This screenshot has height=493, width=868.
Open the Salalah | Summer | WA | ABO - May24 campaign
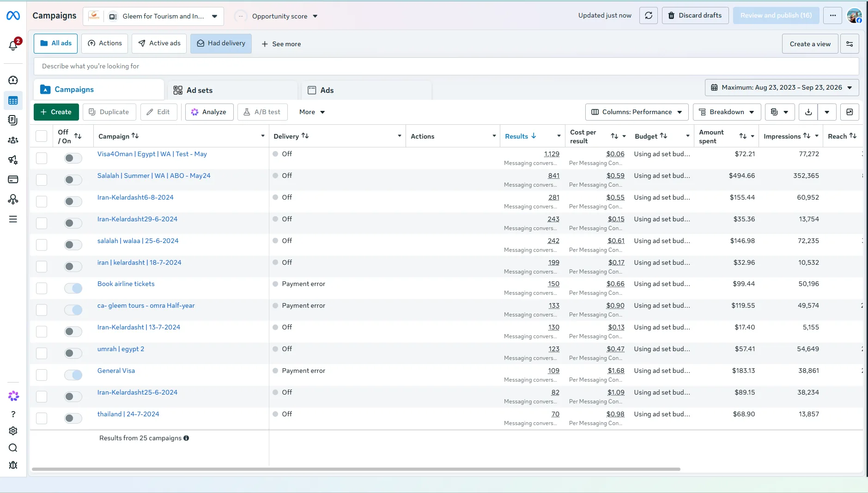(x=154, y=176)
